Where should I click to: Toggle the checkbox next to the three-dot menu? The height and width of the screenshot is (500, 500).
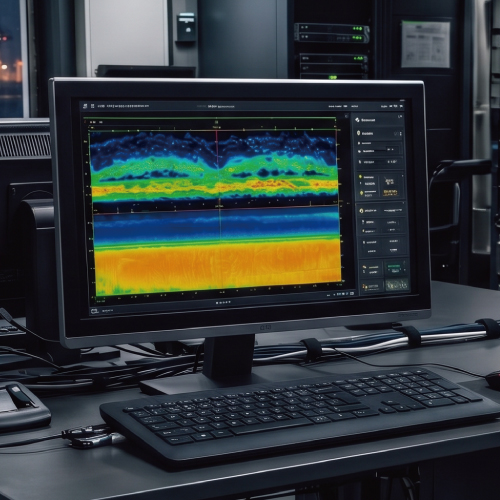[396, 134]
